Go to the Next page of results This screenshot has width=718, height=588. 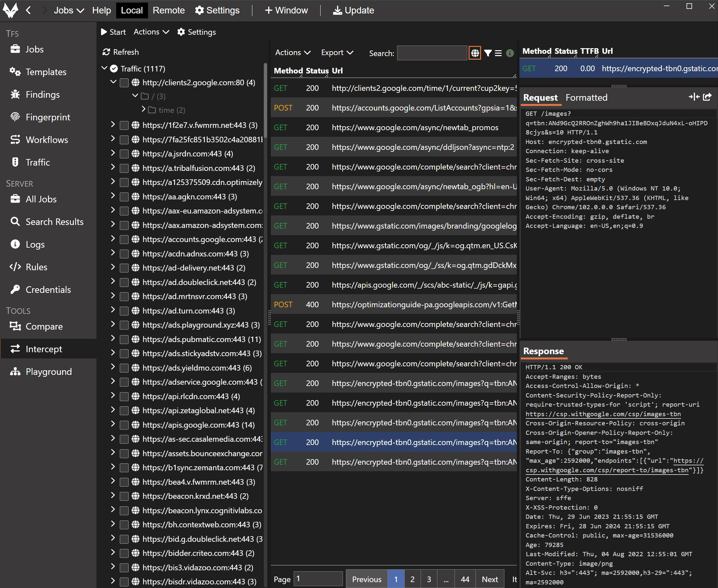point(490,579)
